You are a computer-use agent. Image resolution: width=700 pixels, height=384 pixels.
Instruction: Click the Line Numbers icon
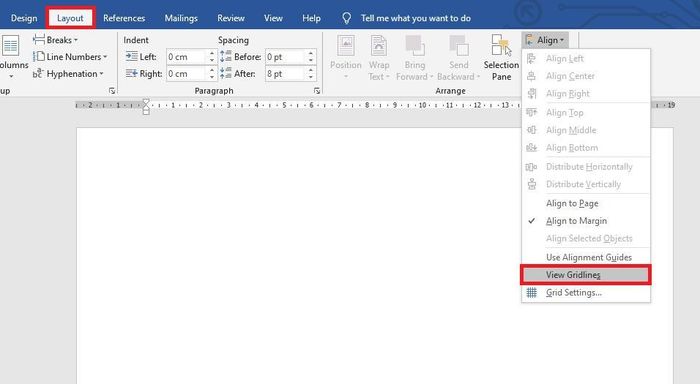tap(39, 57)
